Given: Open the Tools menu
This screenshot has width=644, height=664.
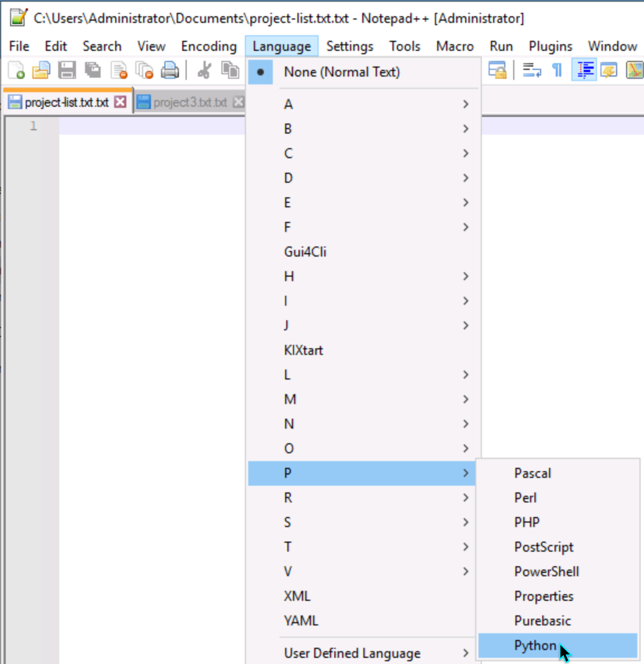Looking at the screenshot, I should point(405,46).
